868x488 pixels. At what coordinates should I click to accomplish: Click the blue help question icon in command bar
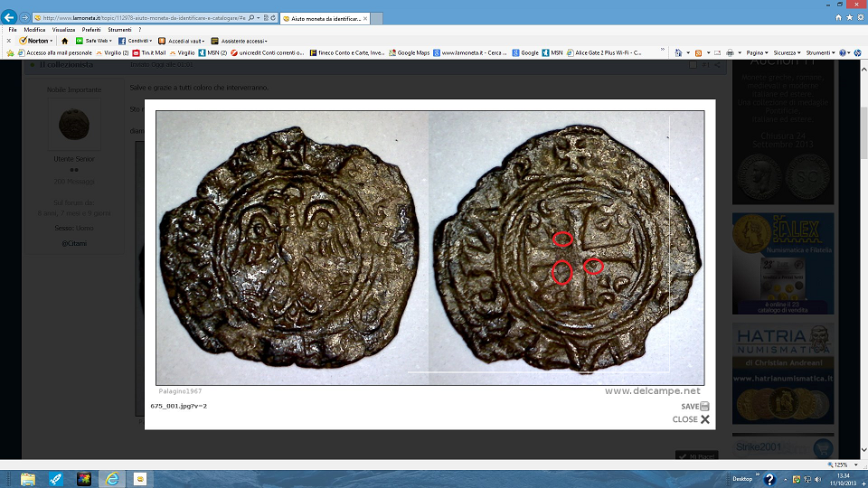[x=843, y=53]
